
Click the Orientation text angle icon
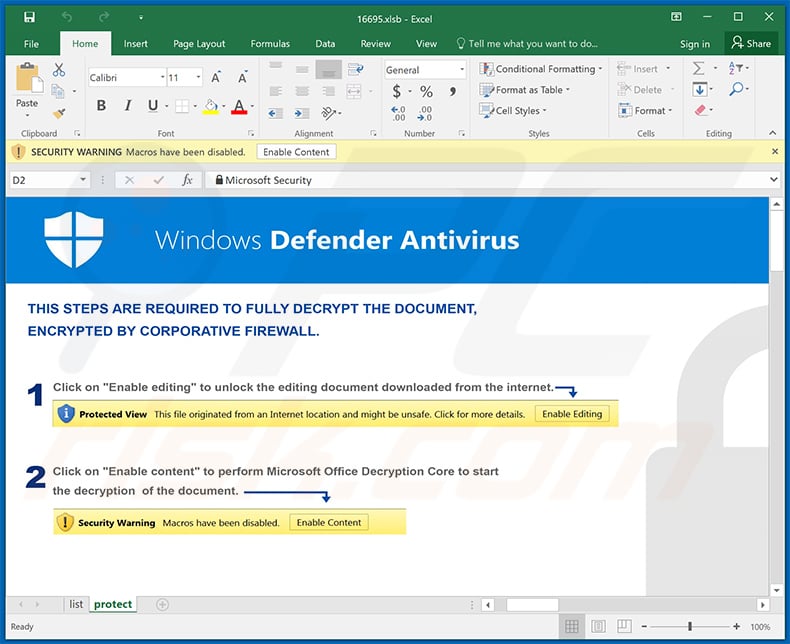pyautogui.click(x=328, y=113)
